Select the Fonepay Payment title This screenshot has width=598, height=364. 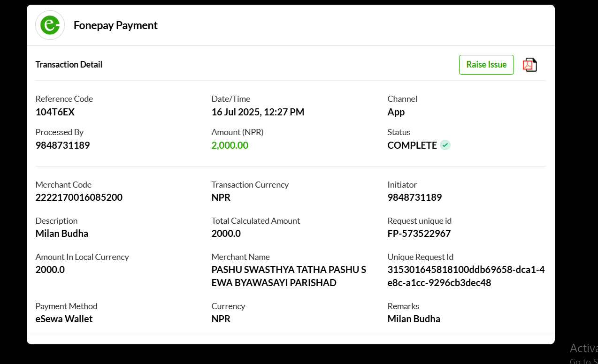[x=115, y=25]
